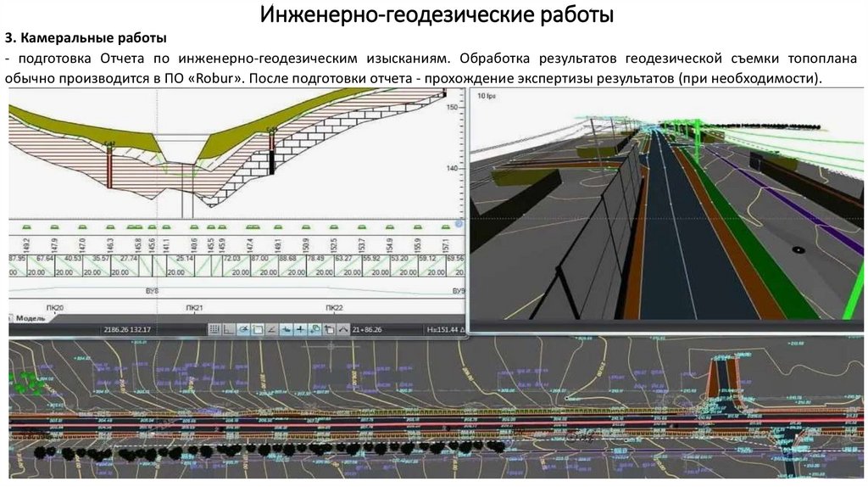Click the right black borehole column in profile

click(x=272, y=153)
